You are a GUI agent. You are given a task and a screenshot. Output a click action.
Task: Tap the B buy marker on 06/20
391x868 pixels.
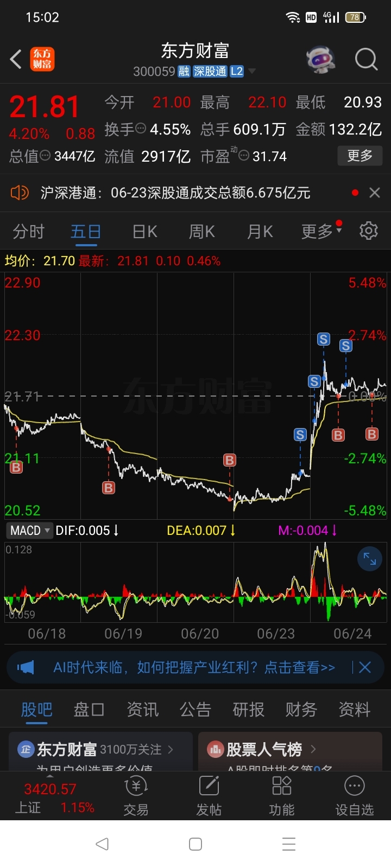click(x=230, y=461)
